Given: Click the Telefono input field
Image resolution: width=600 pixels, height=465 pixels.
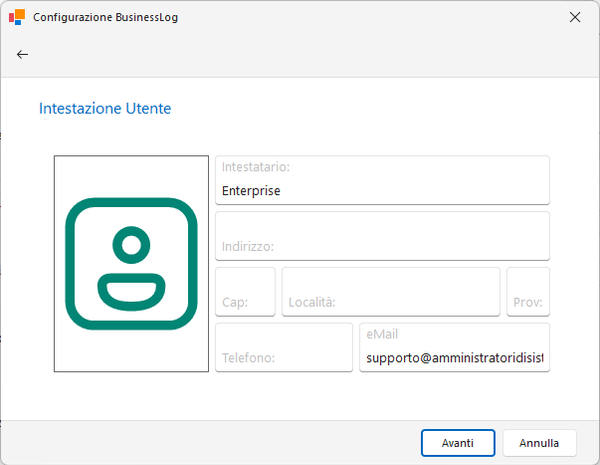Looking at the screenshot, I should [x=284, y=348].
